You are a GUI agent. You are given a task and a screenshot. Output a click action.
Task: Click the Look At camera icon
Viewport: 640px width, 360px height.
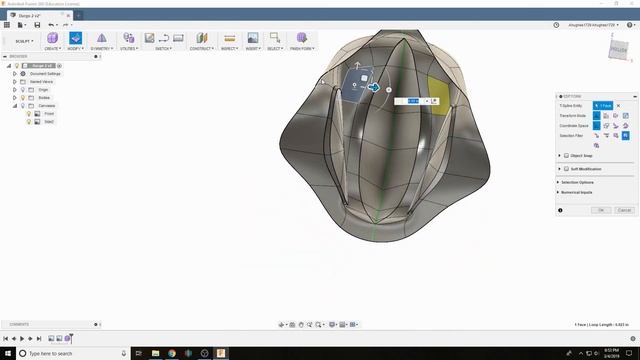click(292, 324)
